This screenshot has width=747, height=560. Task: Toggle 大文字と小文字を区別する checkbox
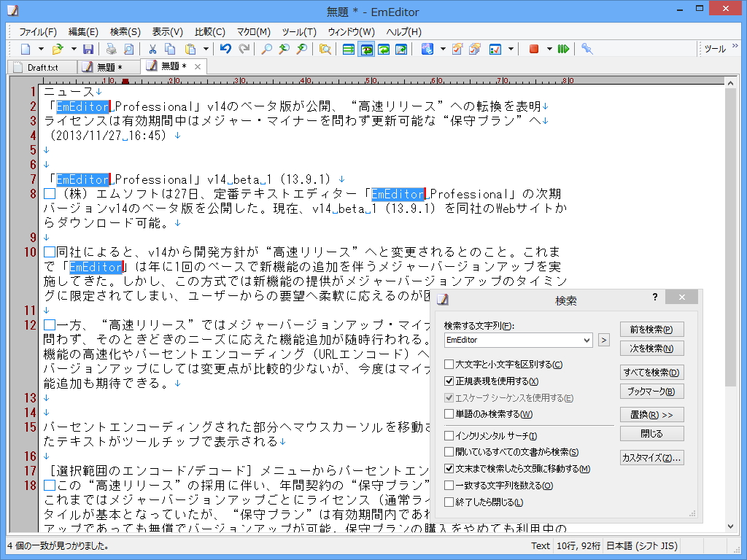449,365
